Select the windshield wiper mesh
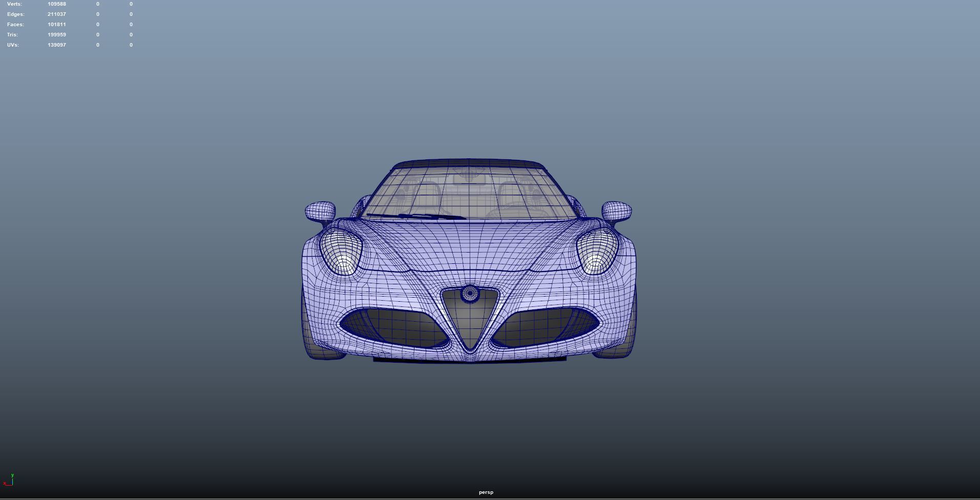The height and width of the screenshot is (500, 980). pyautogui.click(x=416, y=216)
